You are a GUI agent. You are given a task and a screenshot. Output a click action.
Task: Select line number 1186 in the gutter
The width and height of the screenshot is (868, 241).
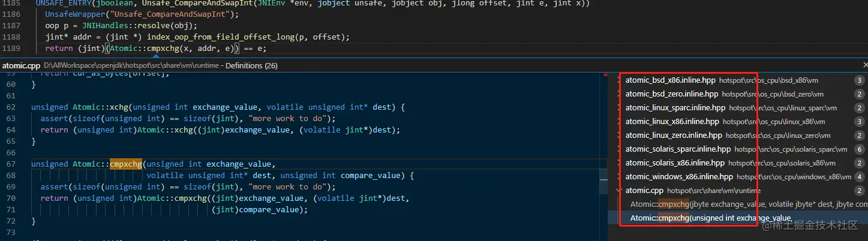pyautogui.click(x=11, y=14)
